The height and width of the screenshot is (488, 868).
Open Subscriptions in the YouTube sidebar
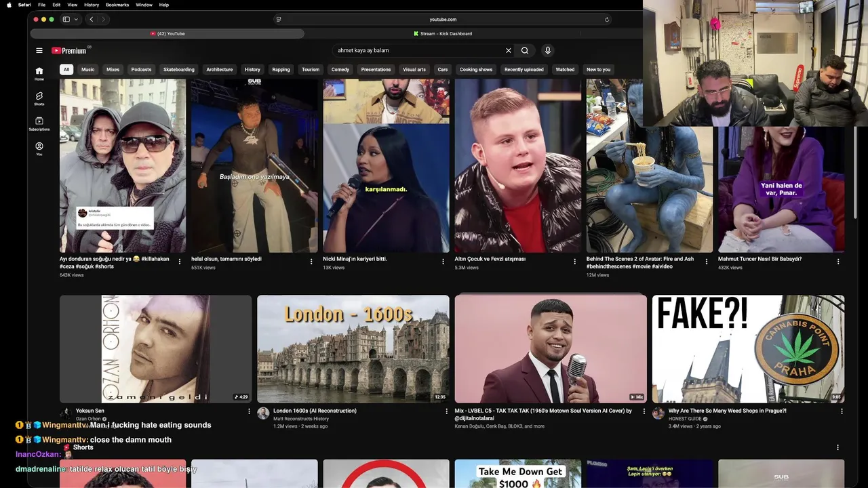[39, 123]
